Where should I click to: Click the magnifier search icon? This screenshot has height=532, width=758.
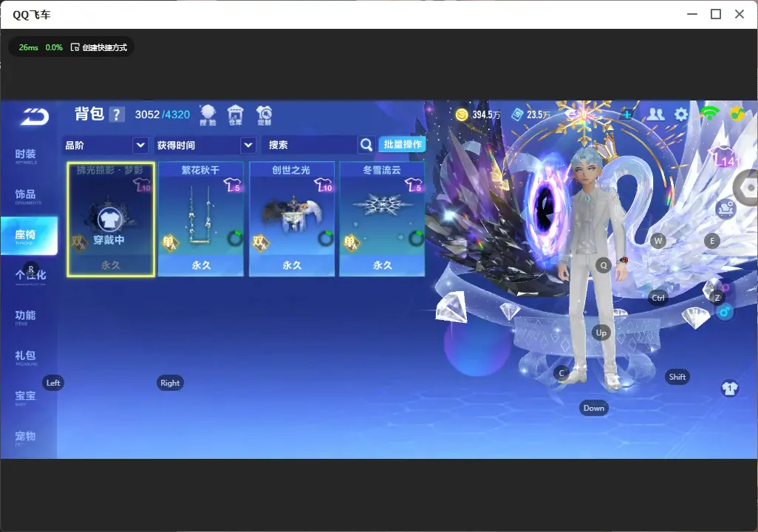tap(366, 145)
